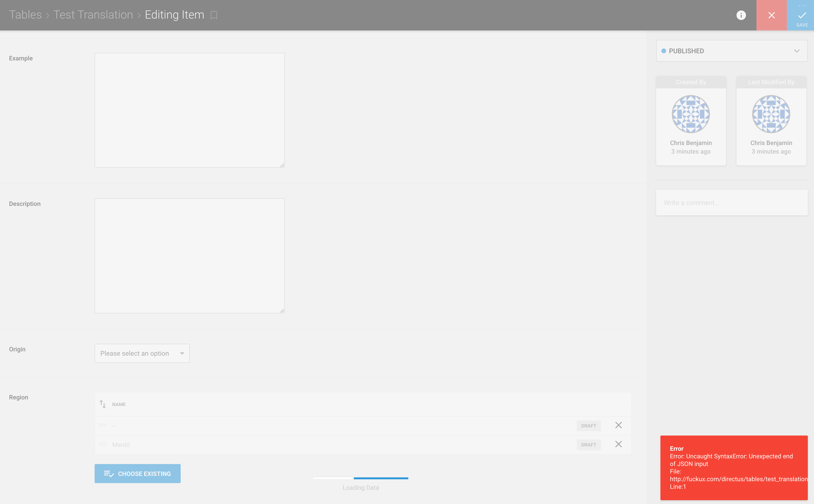Open the info icon in the header
Screen dimensions: 814x504
coord(741,15)
